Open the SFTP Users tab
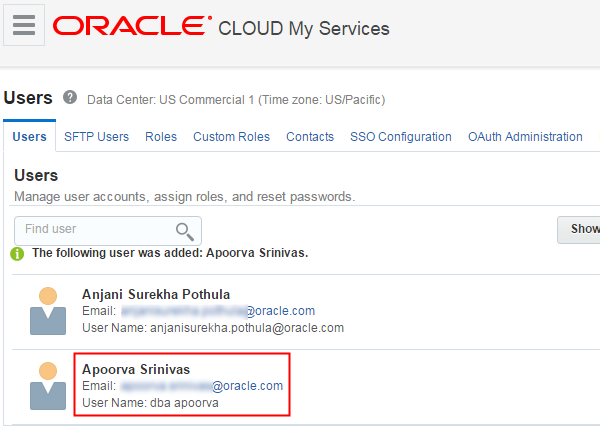The height and width of the screenshot is (428, 600). [96, 137]
